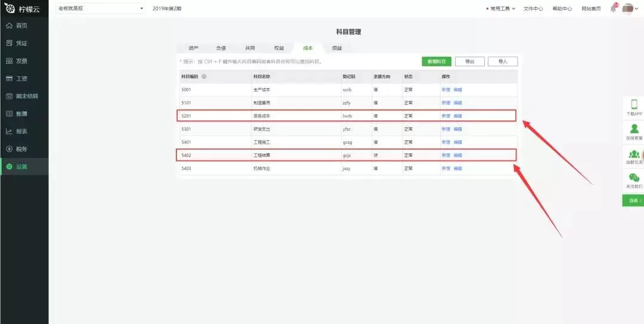
Task: Switch to the 负债 tab
Action: (x=221, y=48)
